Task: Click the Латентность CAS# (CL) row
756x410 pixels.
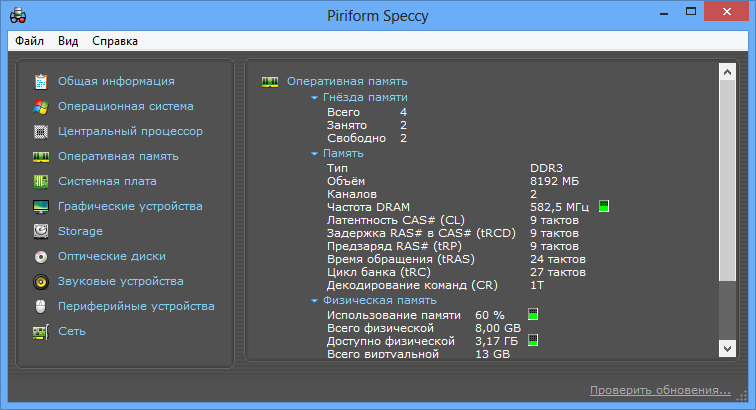Action: click(x=453, y=220)
